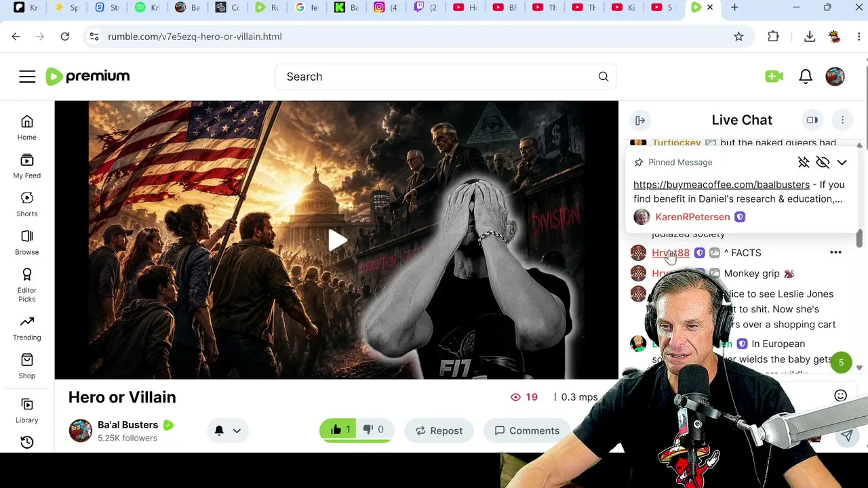Image resolution: width=868 pixels, height=488 pixels.
Task: Click the address bar URL
Action: click(x=195, y=37)
